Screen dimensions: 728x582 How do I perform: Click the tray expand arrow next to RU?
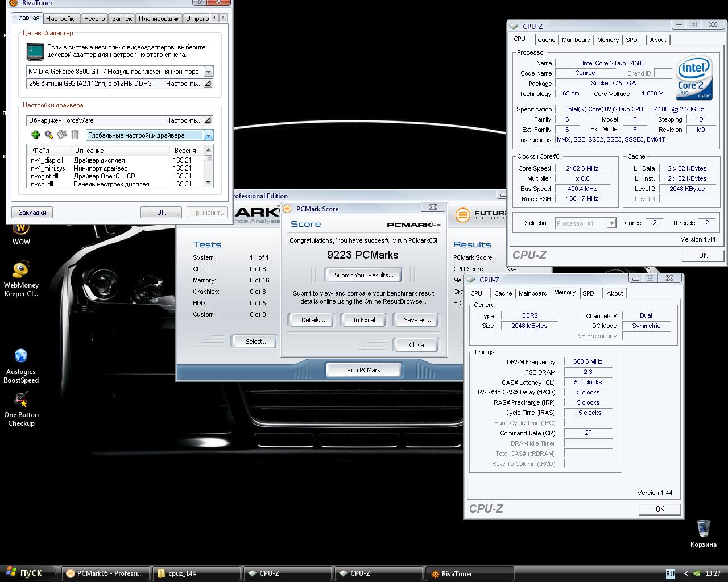click(685, 573)
